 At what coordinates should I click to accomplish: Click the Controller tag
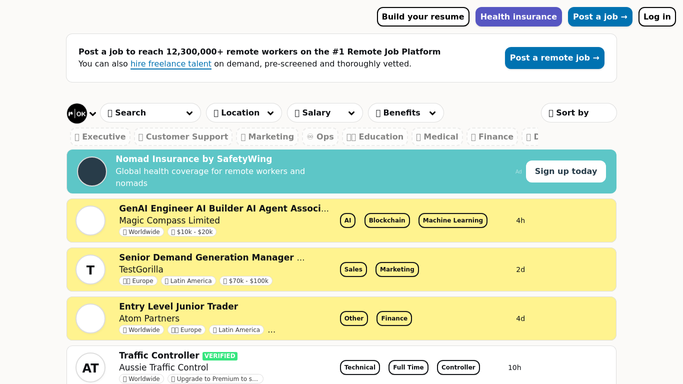458,367
